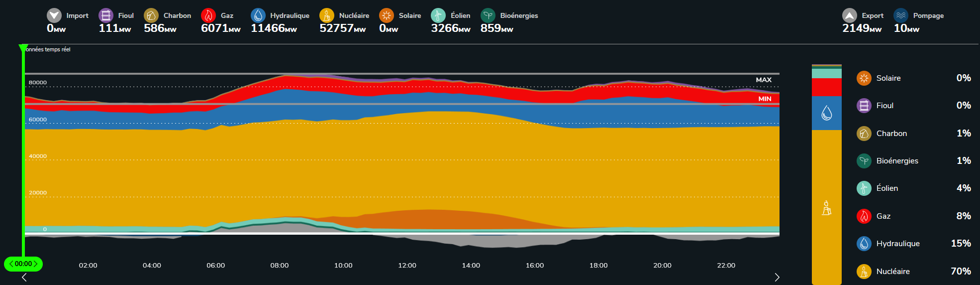
Task: Click the green 00:00 time cursor handle
Action: click(23, 264)
